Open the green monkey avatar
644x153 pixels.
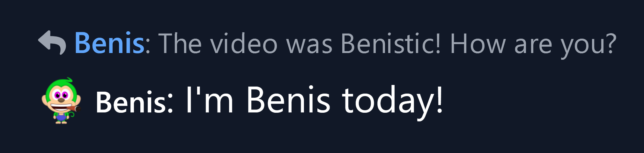click(61, 101)
